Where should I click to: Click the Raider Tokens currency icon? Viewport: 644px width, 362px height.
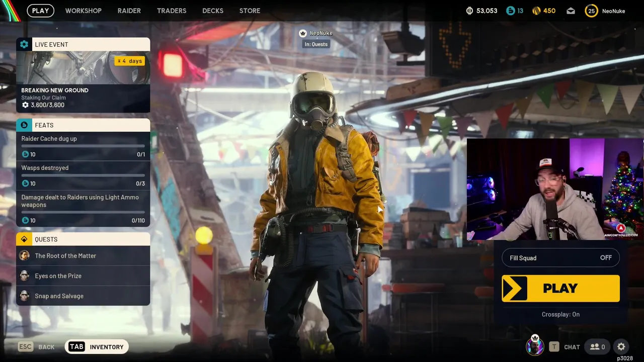click(536, 11)
